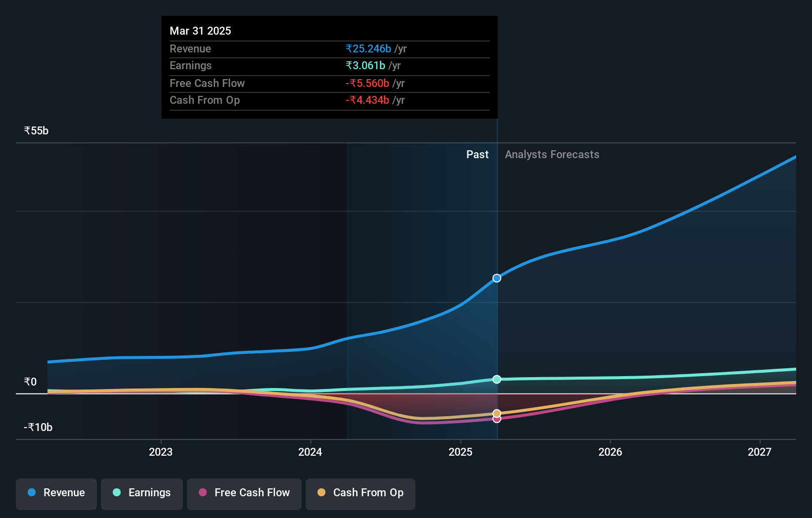Click the ₹0 y-axis label

click(x=30, y=382)
